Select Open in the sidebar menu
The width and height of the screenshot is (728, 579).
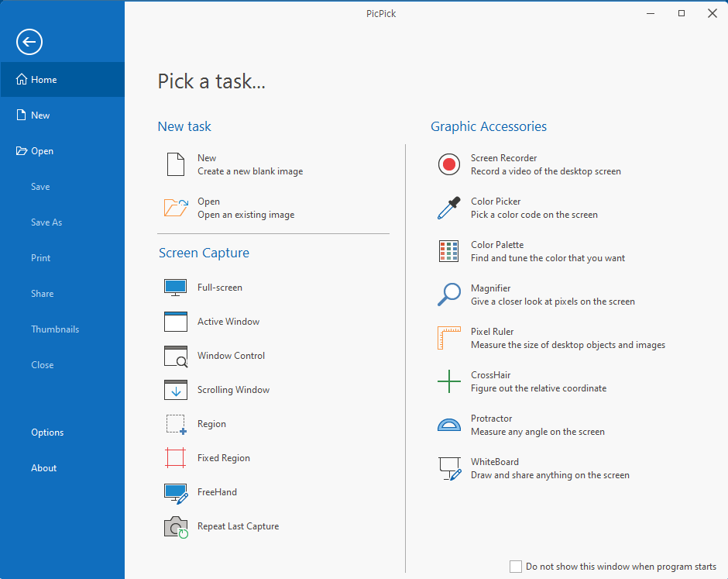click(62, 150)
